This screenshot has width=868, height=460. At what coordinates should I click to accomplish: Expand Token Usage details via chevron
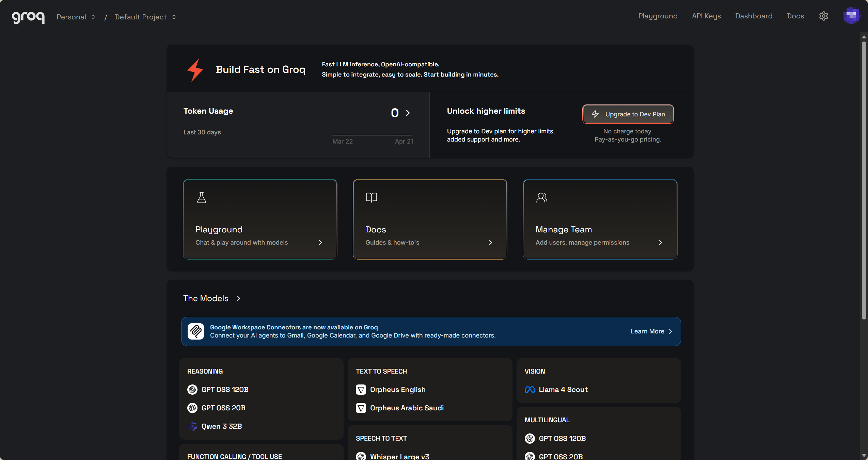pos(408,113)
